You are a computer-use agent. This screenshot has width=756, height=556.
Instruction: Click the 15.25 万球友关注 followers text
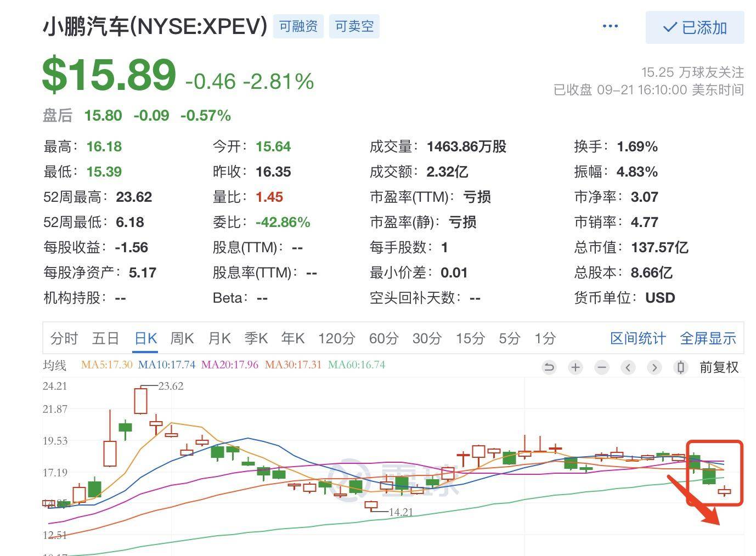pos(692,72)
